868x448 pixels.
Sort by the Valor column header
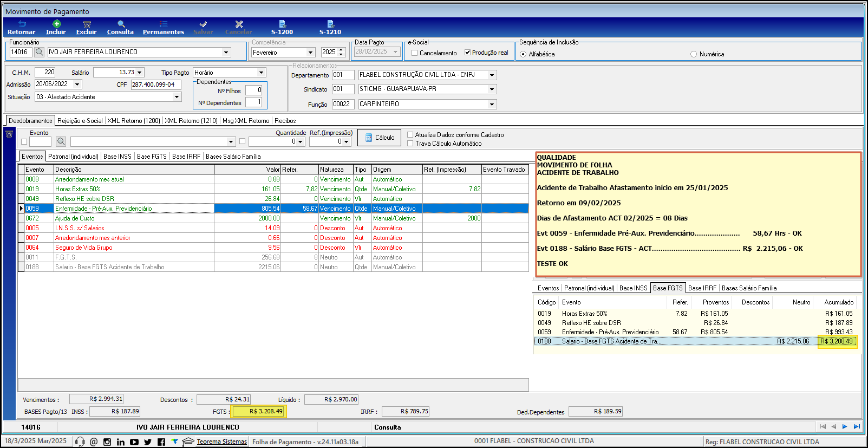(x=247, y=170)
